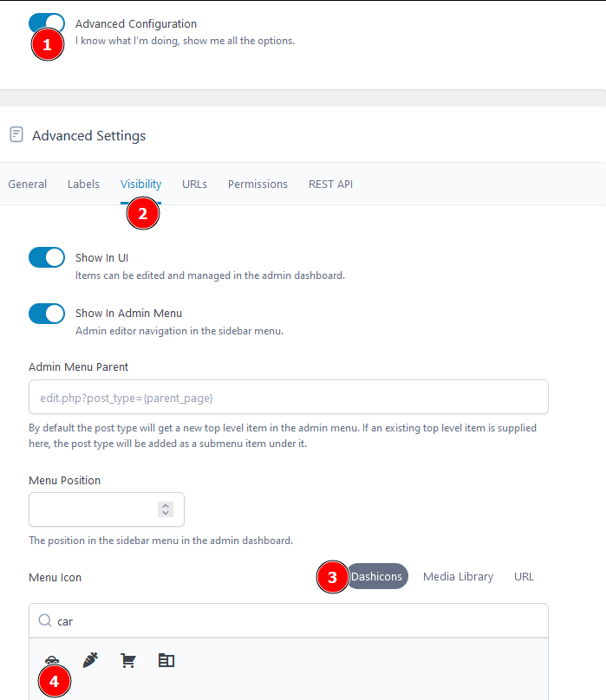
Task: Click the "Advanced Configuration" label
Action: 136,23
